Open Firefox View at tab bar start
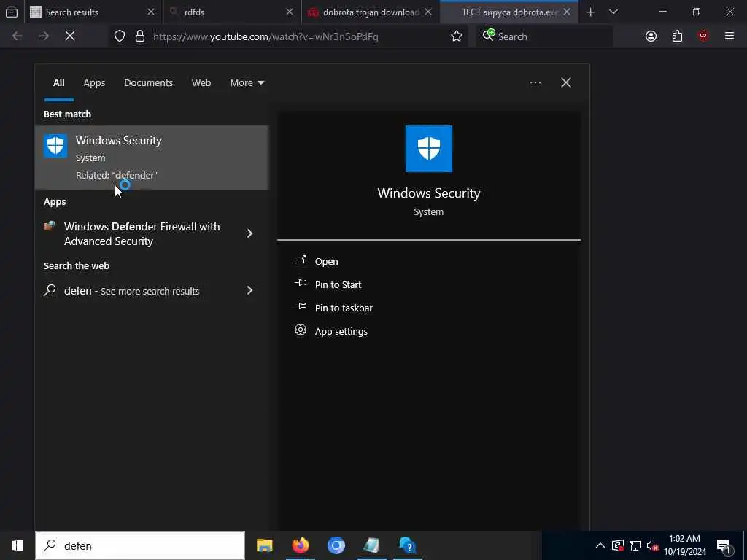 pos(12,12)
